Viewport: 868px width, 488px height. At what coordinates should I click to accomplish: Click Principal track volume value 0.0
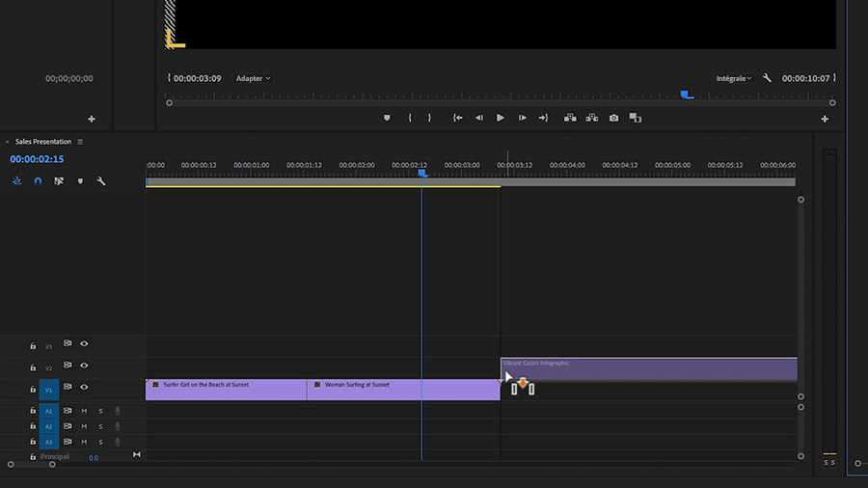click(x=94, y=457)
